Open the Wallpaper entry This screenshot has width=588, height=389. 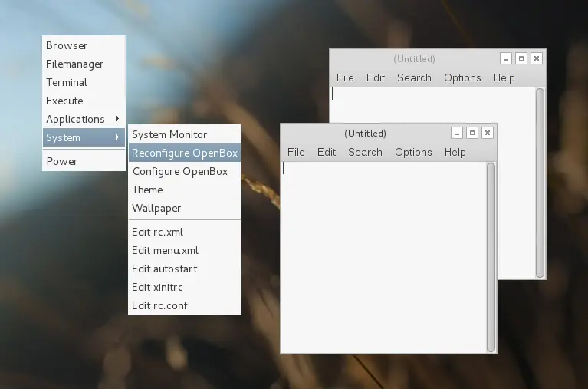pos(185,208)
